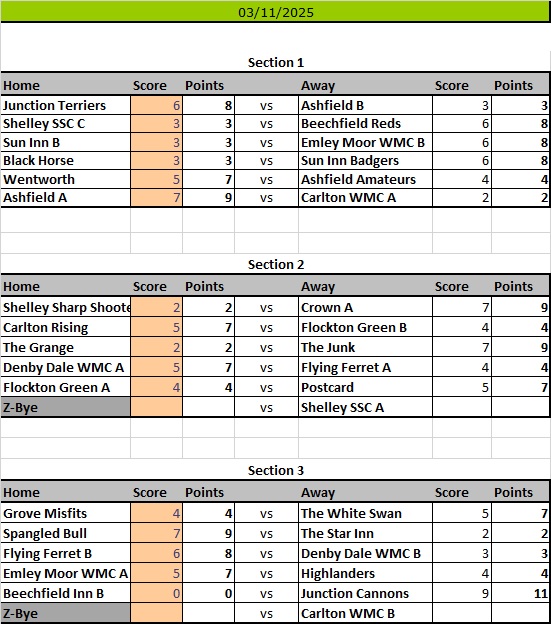Select empty score cell beside Shelley SSC A
The height and width of the screenshot is (624, 551).
point(461,408)
